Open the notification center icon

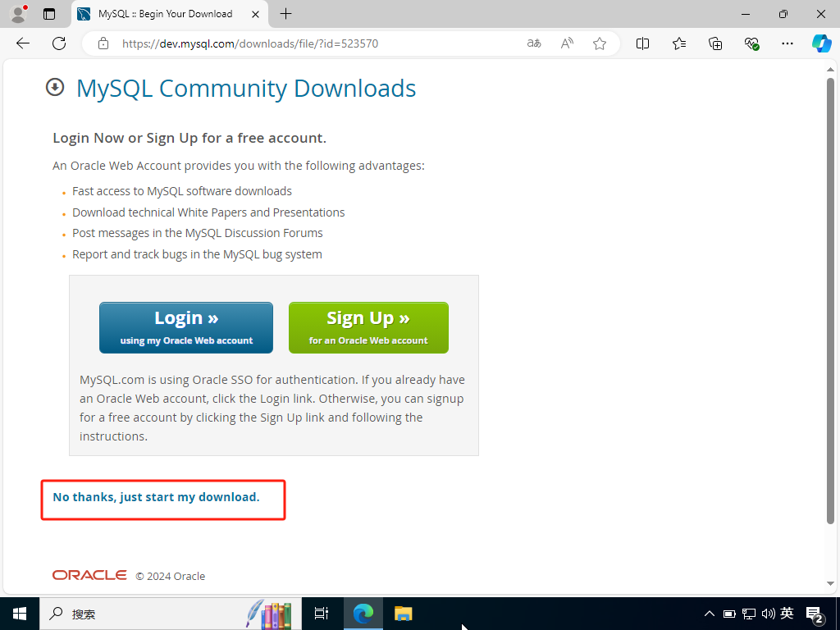click(x=815, y=614)
